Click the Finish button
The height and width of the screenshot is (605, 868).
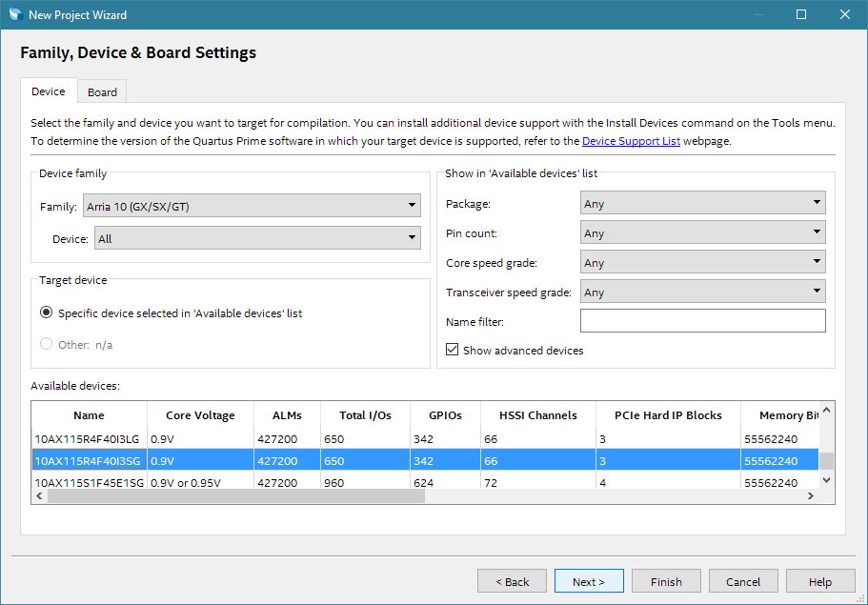pyautogui.click(x=666, y=581)
